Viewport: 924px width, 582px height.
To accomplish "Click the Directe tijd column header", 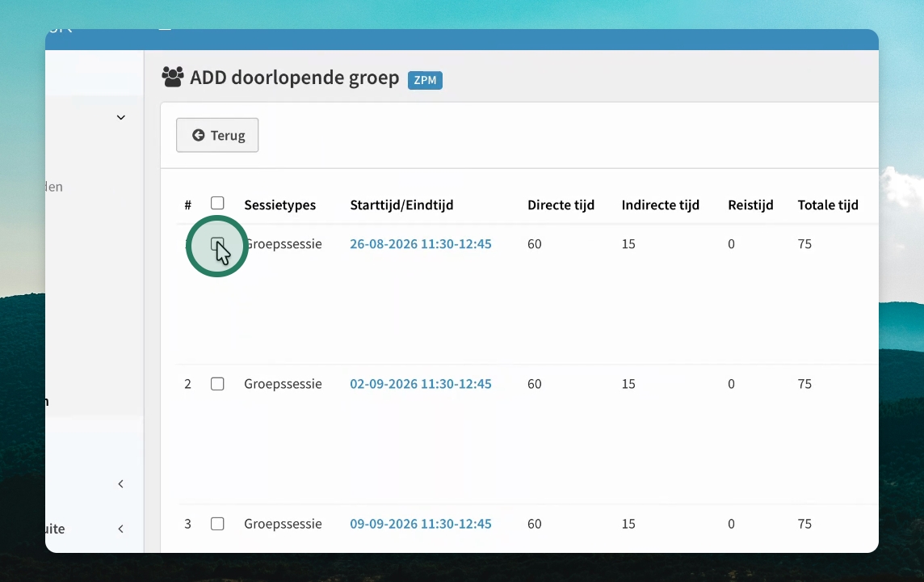I will pyautogui.click(x=561, y=205).
